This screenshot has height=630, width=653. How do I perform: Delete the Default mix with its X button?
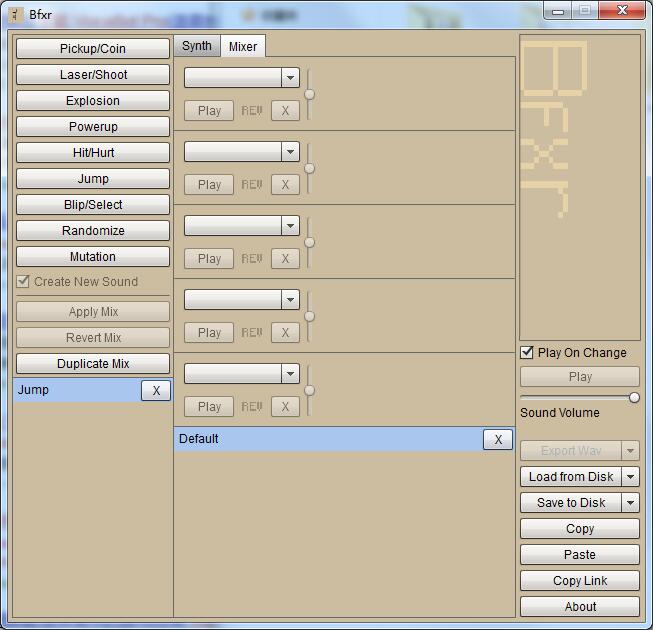498,439
